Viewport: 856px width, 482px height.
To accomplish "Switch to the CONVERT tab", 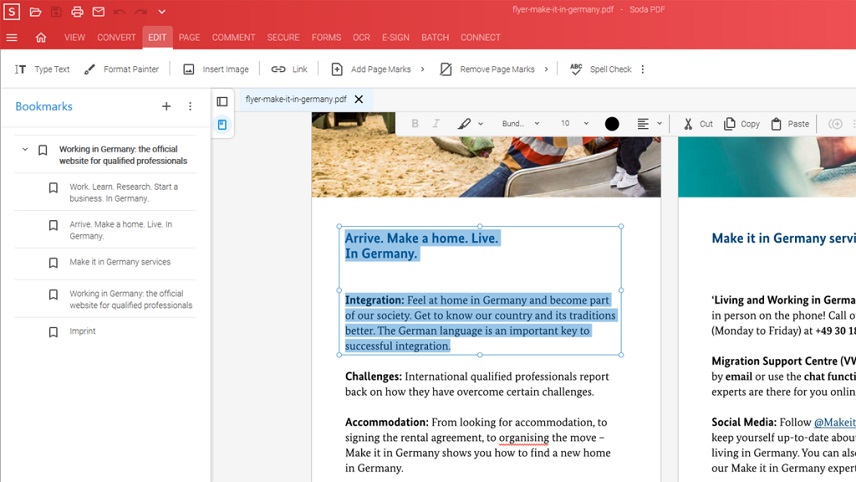I will [116, 38].
